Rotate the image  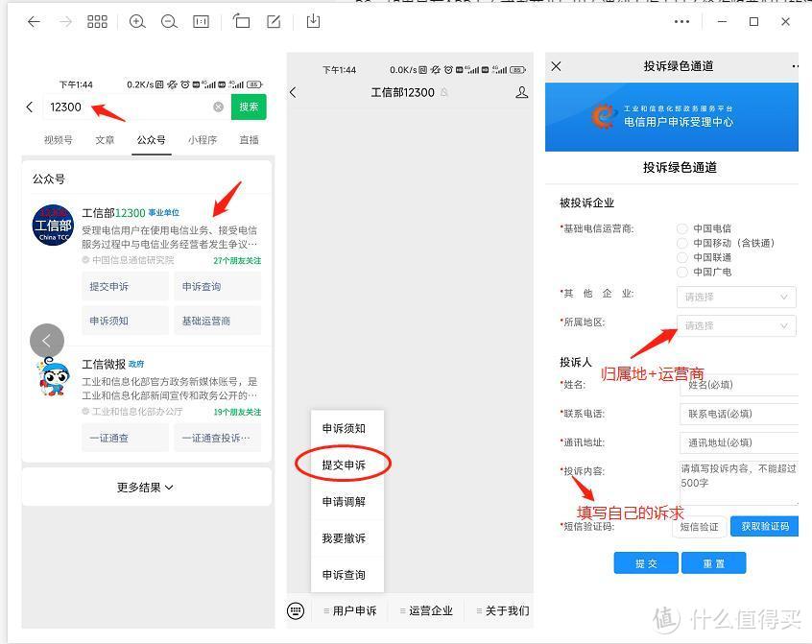tap(241, 21)
